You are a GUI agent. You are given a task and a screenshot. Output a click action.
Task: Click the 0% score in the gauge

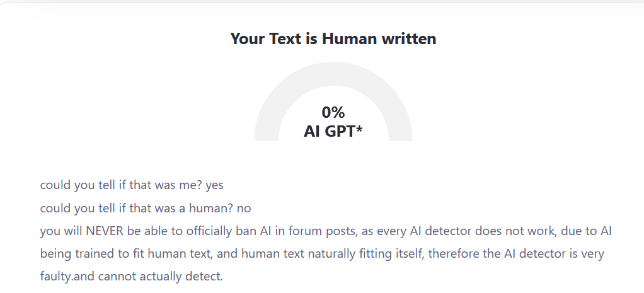pos(333,112)
